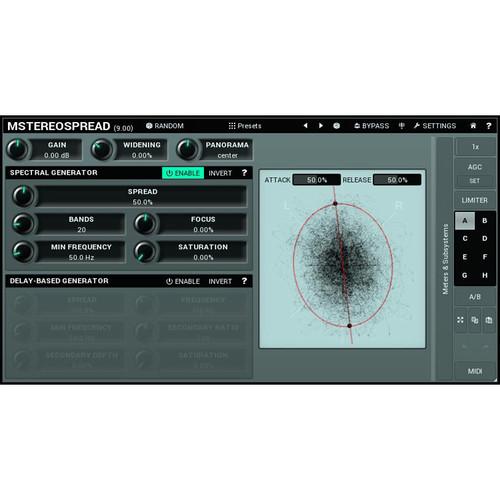Viewport: 500px width, 500px height.
Task: Click the FOCUS value 0.00%
Action: (x=203, y=230)
